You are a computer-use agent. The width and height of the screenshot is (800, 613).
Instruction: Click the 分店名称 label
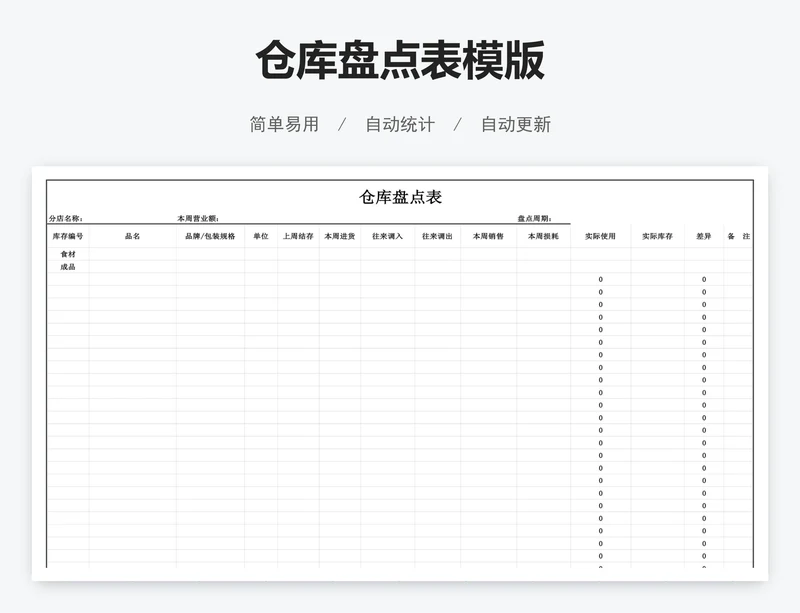coord(66,218)
